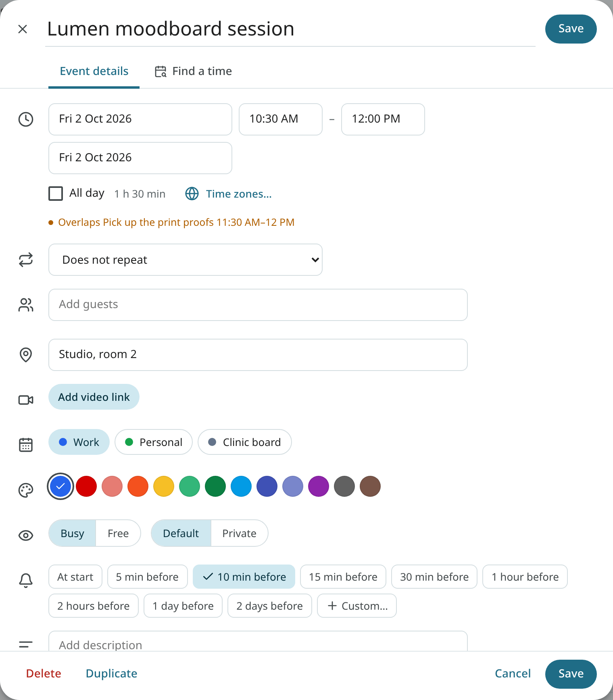Open the Does not repeat dropdown

(x=186, y=260)
